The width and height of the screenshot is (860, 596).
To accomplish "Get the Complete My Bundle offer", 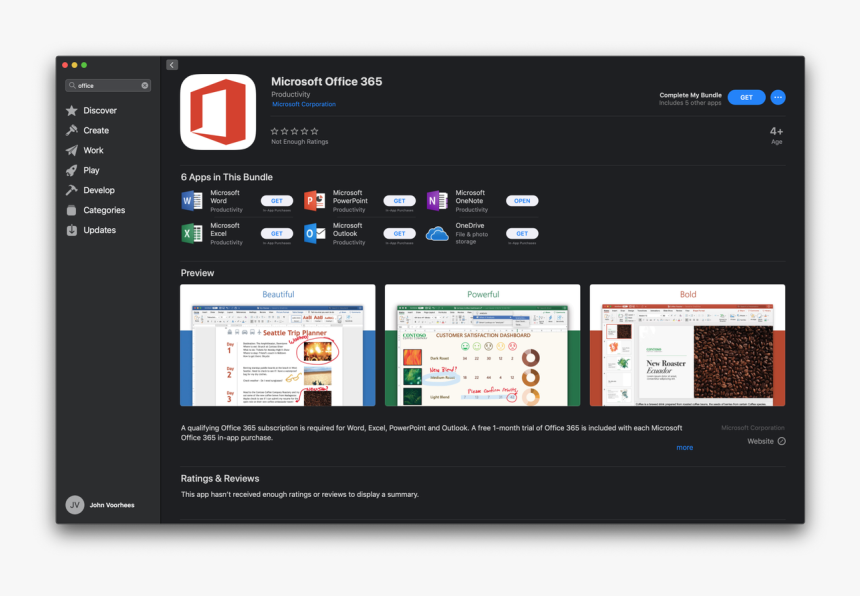I will [746, 97].
